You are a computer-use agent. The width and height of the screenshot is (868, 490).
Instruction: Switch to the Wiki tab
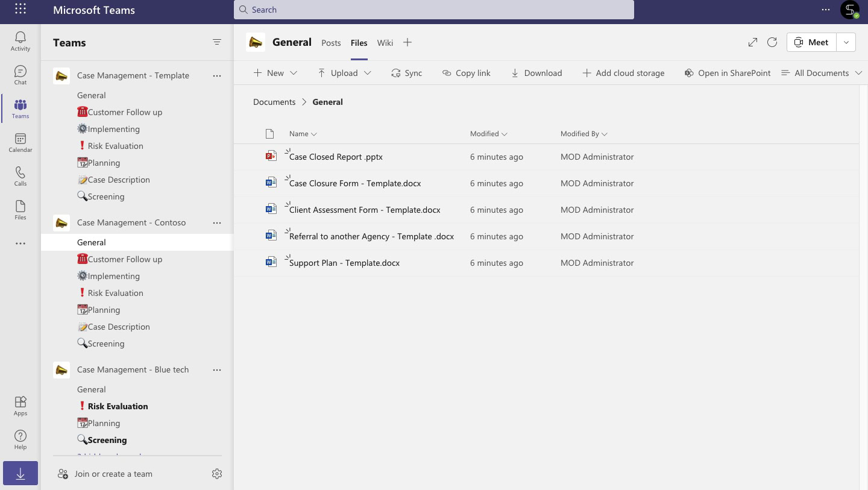385,43
